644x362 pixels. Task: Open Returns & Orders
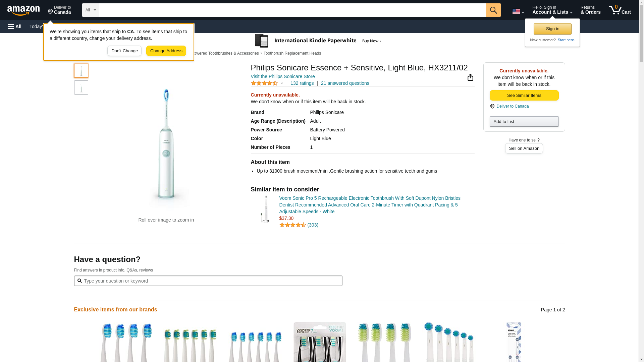[590, 10]
